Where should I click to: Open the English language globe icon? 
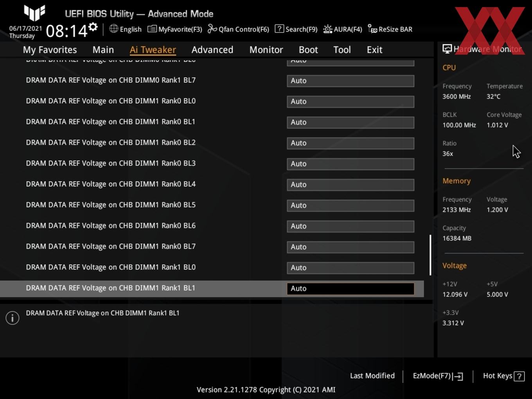113,29
